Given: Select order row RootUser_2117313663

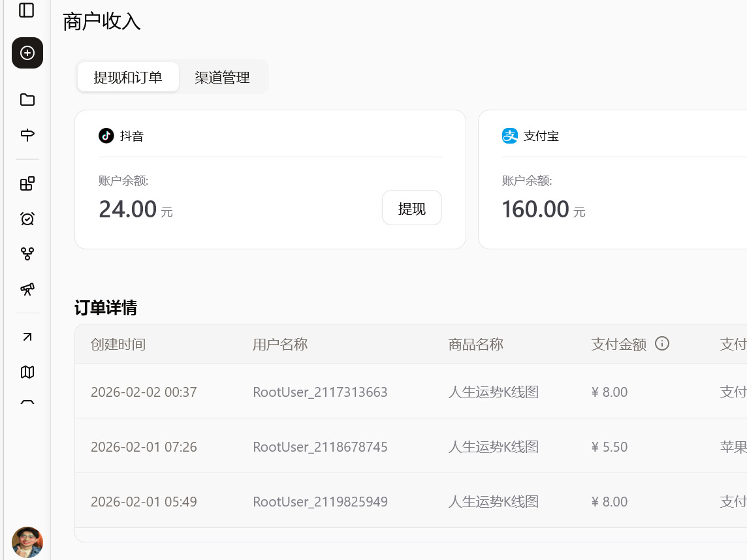Looking at the screenshot, I should pyautogui.click(x=320, y=392).
